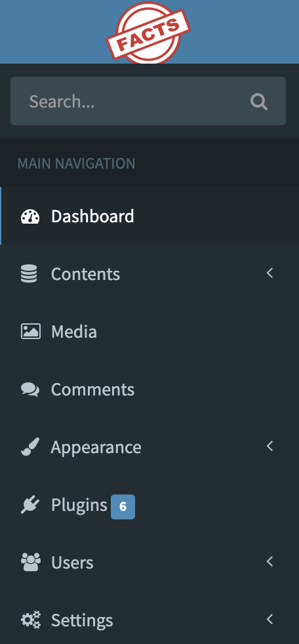Click the Settings gears icon

pyautogui.click(x=31, y=620)
